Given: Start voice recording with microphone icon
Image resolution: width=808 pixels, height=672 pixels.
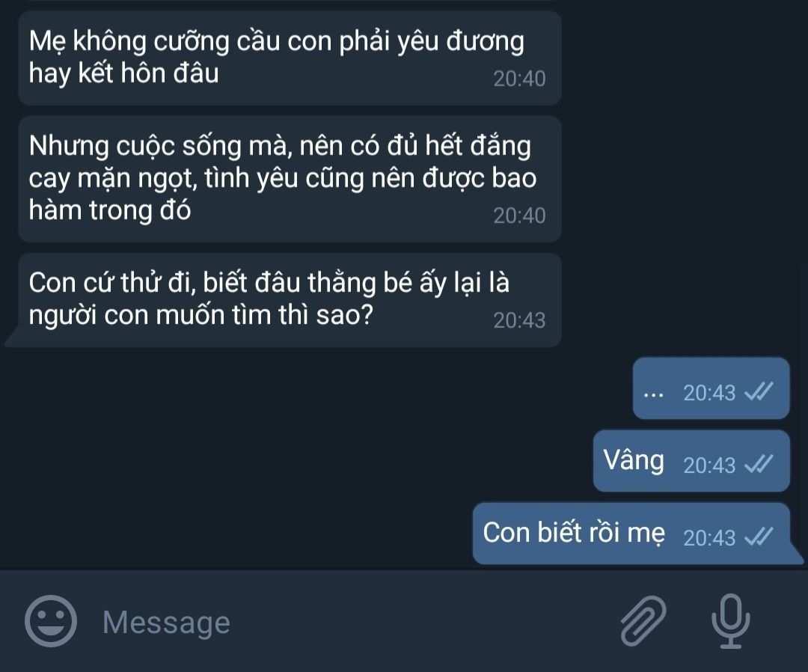Looking at the screenshot, I should coord(731,621).
